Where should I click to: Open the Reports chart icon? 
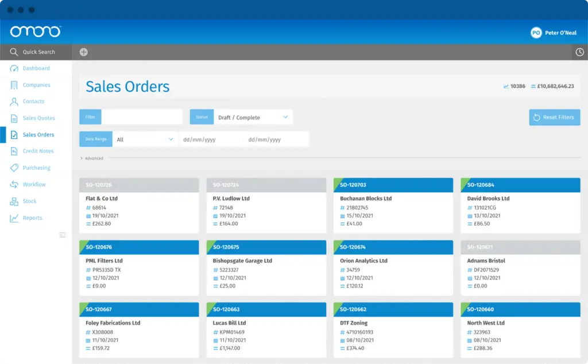tap(14, 218)
